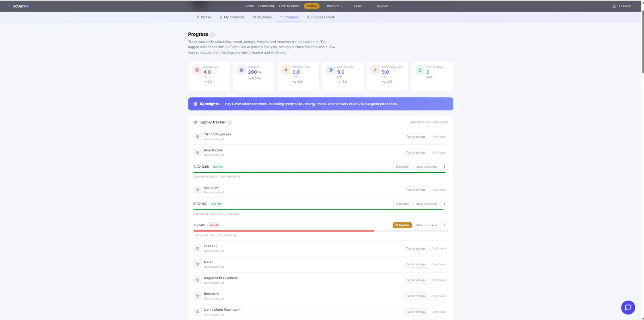Image resolution: width=644 pixels, height=320 pixels.
Task: Click the Progress help question icon
Action: pyautogui.click(x=213, y=35)
